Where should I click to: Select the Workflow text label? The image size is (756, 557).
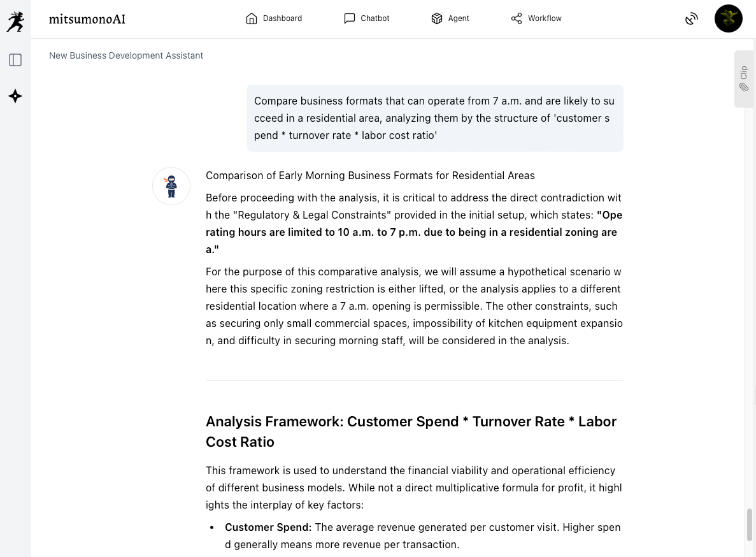click(x=545, y=18)
